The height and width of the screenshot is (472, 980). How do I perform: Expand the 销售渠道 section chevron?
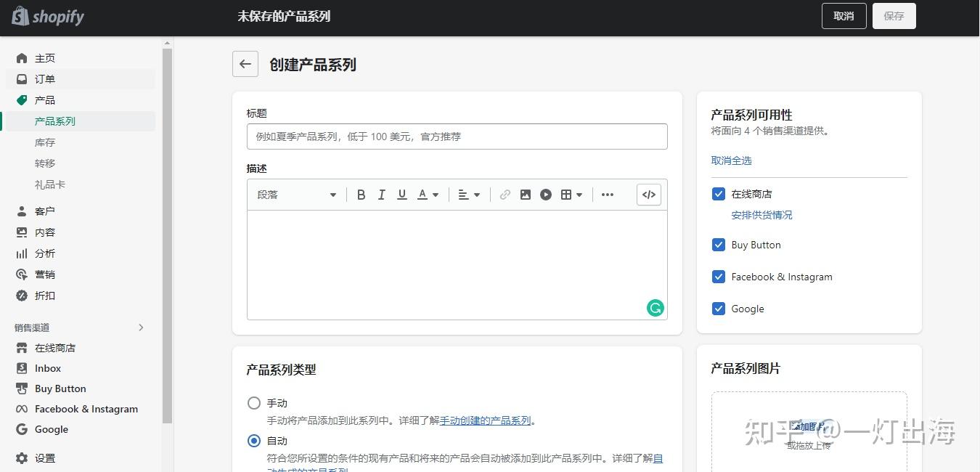[x=142, y=327]
